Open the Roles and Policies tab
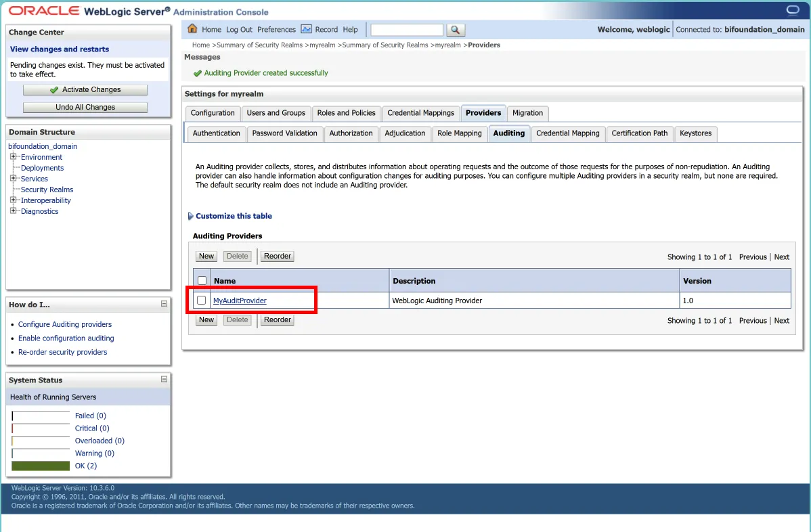811x532 pixels. [x=346, y=113]
